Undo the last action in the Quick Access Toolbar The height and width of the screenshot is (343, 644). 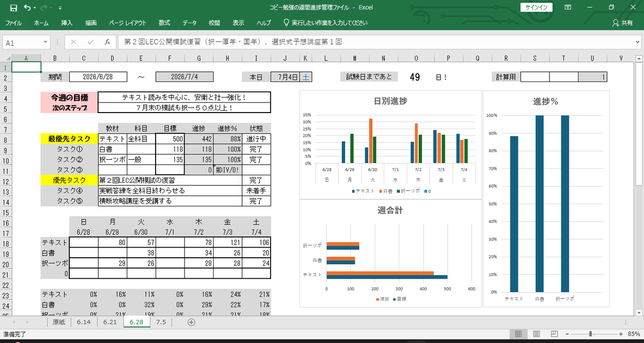(27, 8)
